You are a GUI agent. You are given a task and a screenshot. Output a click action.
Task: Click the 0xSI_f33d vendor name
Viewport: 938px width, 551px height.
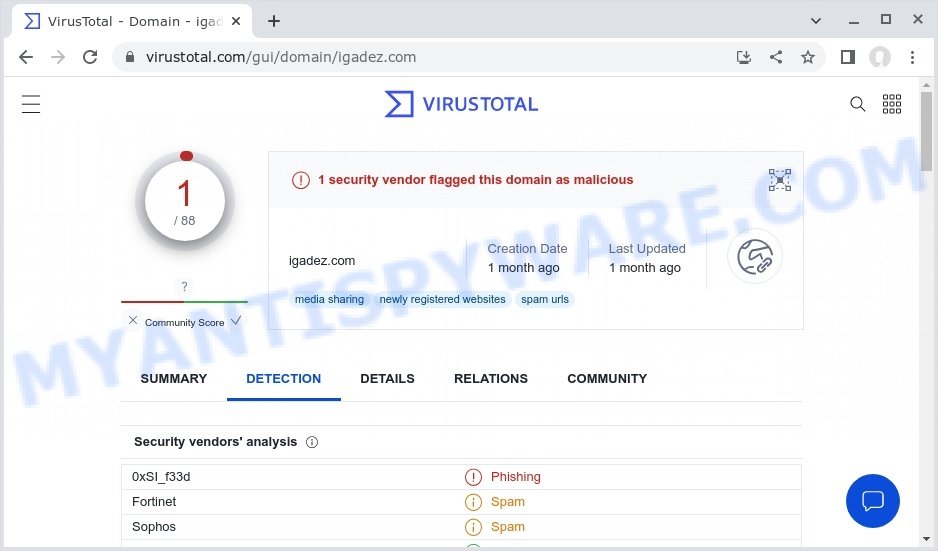(161, 477)
